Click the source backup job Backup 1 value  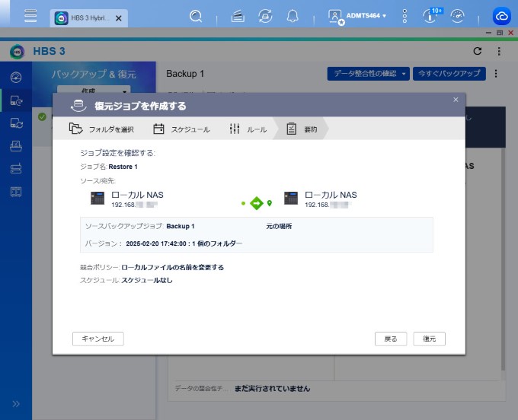181,226
